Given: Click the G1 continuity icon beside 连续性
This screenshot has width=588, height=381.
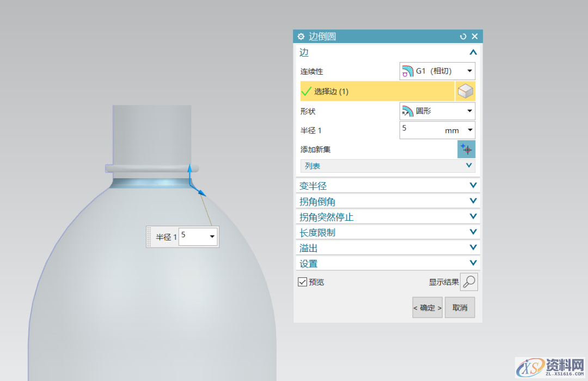Looking at the screenshot, I should (407, 71).
